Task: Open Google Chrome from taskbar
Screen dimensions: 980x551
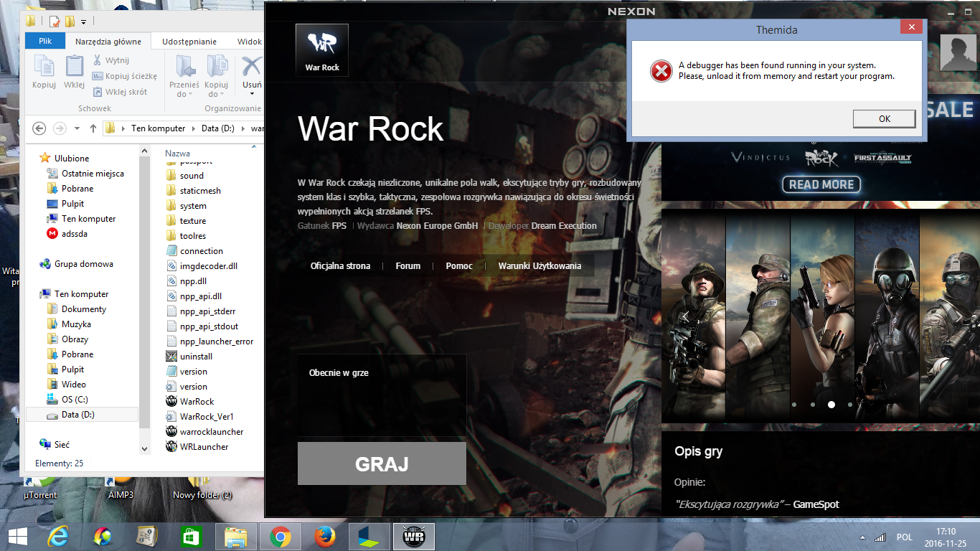Action: [280, 537]
